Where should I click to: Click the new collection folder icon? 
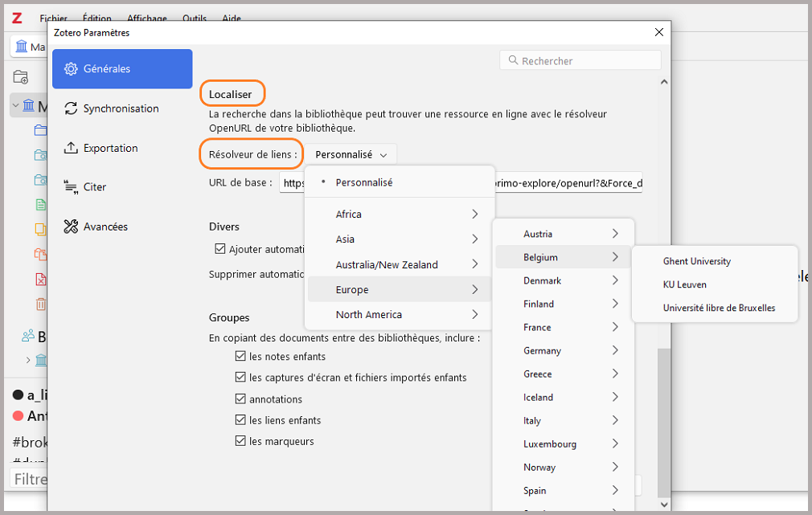21,77
